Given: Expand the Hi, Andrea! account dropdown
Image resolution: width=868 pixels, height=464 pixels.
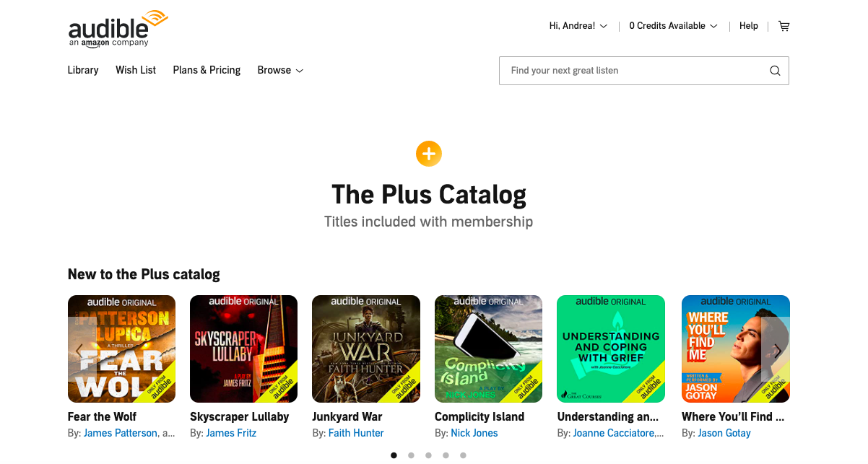Looking at the screenshot, I should [578, 26].
